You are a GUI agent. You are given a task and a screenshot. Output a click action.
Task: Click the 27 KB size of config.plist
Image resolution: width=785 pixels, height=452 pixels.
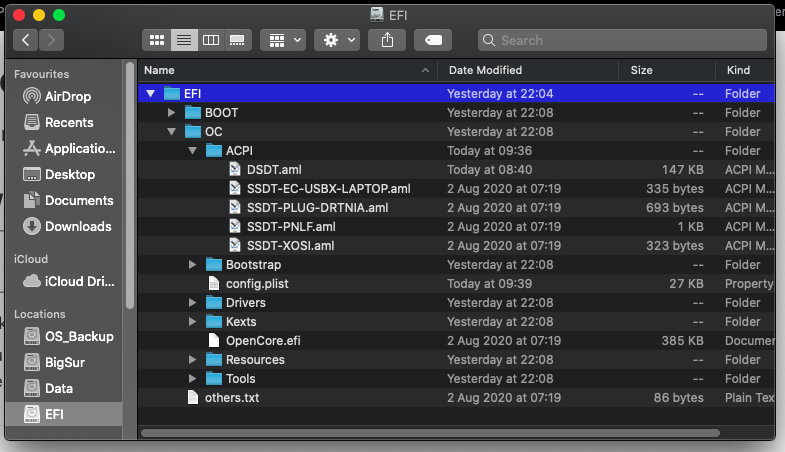tap(686, 284)
